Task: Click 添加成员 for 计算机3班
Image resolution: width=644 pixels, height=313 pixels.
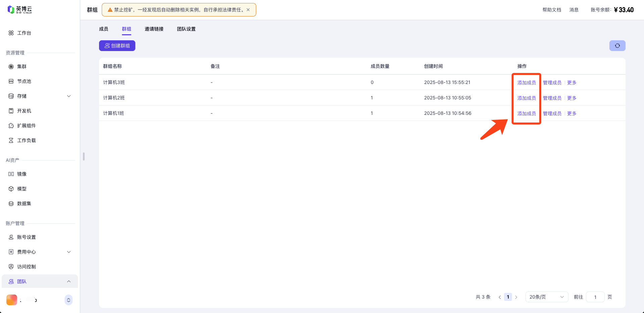Action: point(526,83)
